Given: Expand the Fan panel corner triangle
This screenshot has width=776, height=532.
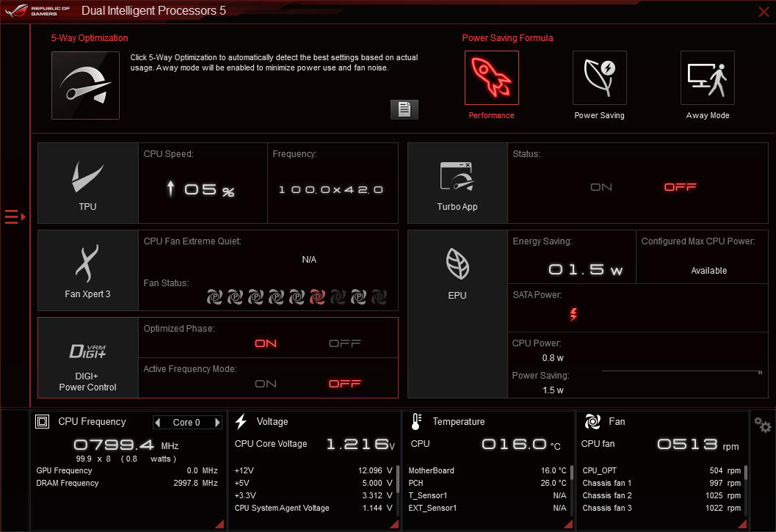Looking at the screenshot, I should point(742,524).
